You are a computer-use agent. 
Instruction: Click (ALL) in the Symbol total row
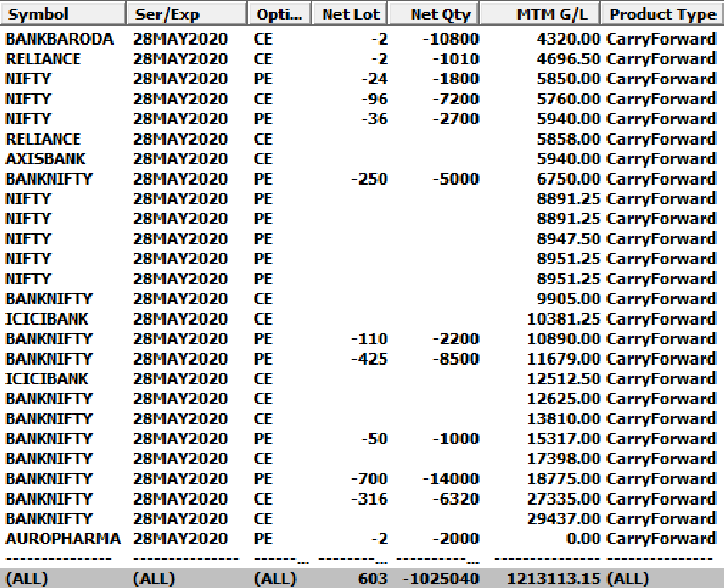coord(26,579)
